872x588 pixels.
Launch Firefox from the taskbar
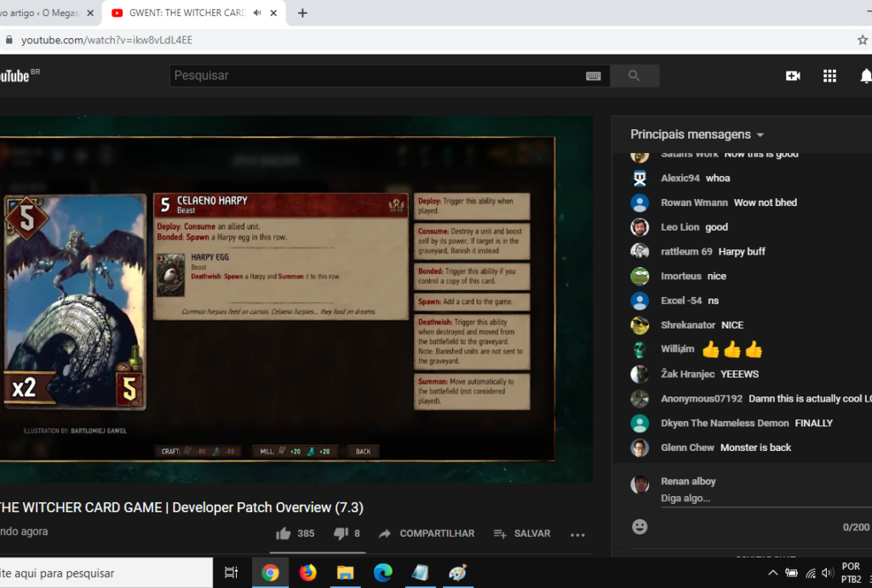[307, 573]
